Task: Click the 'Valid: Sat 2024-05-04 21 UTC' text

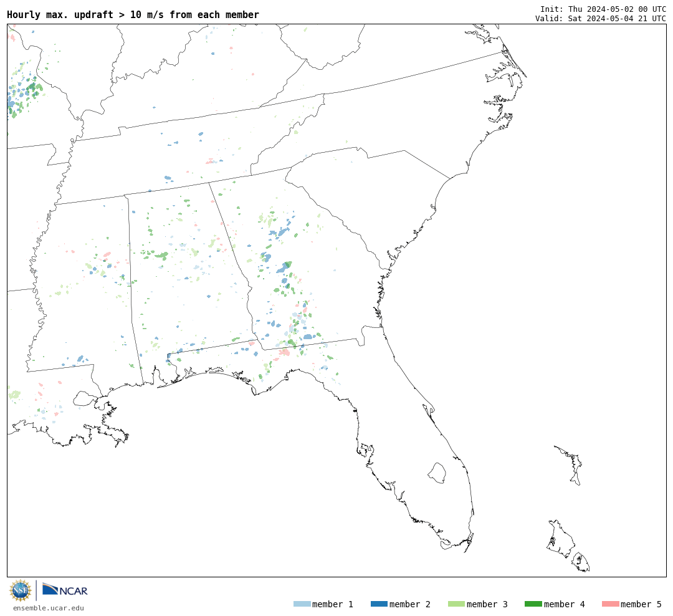Action: point(601,19)
